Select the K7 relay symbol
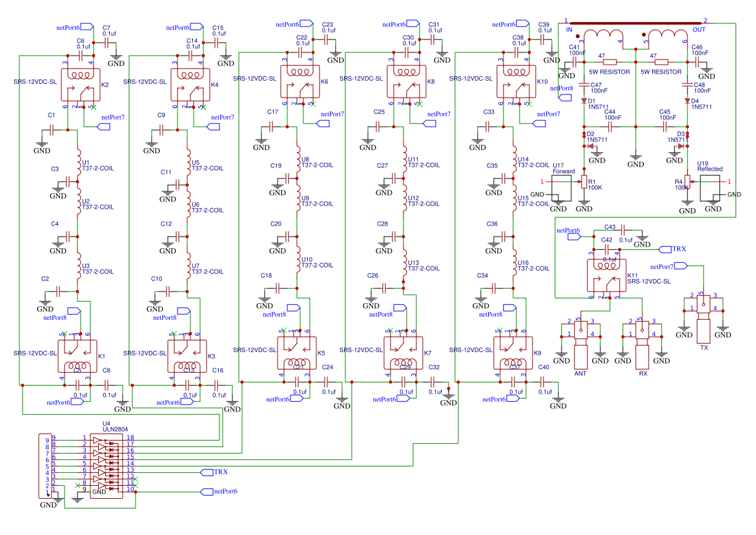Viewport: 756px width, 535px height. coord(403,353)
